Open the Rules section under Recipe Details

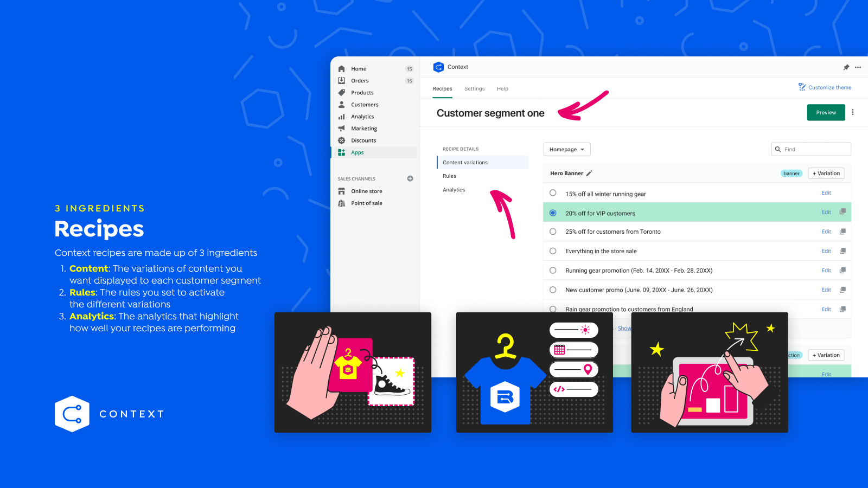pos(449,176)
